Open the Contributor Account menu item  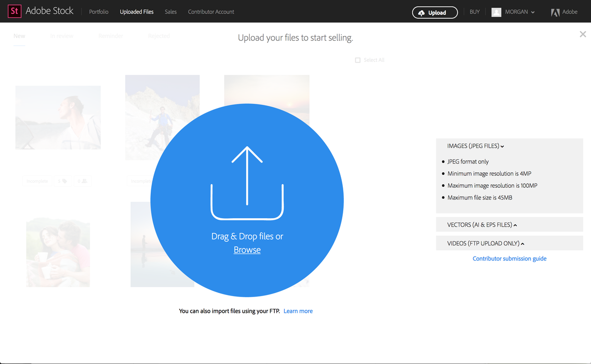pyautogui.click(x=211, y=11)
